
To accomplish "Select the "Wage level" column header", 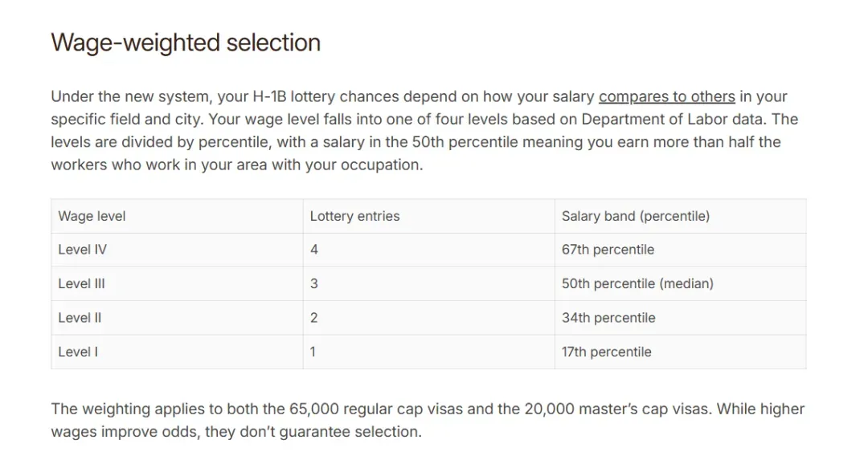I will pos(92,216).
